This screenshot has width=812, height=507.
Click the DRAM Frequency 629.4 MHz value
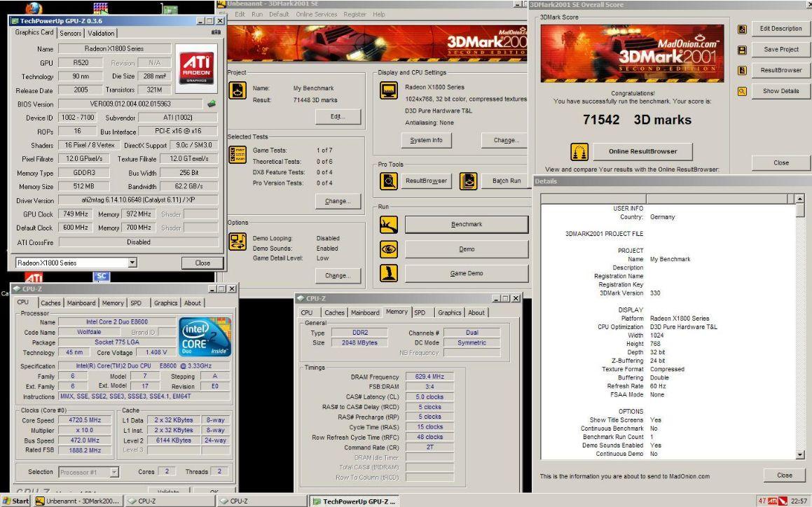pyautogui.click(x=429, y=377)
